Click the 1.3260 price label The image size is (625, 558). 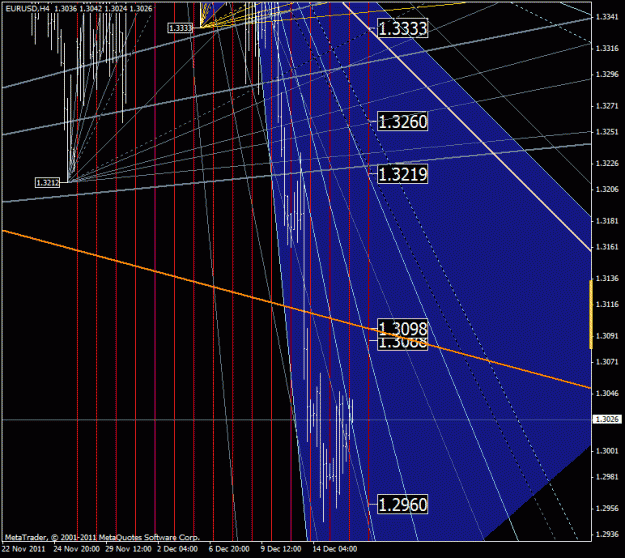tap(403, 122)
